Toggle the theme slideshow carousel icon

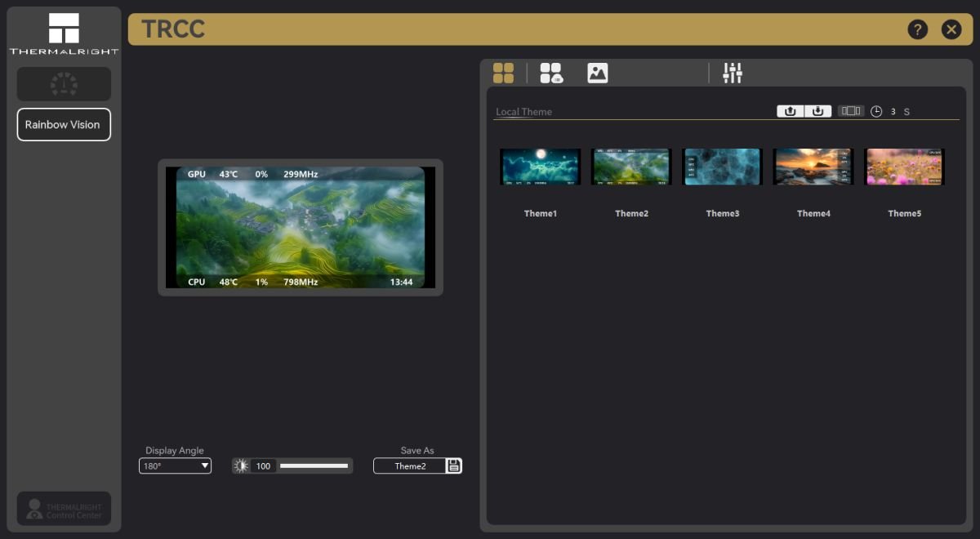[851, 111]
